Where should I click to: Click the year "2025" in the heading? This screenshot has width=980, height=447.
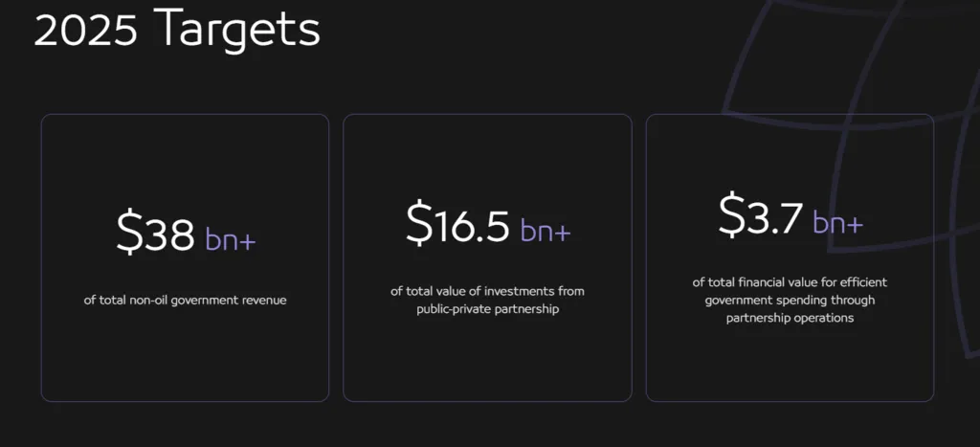(x=87, y=28)
